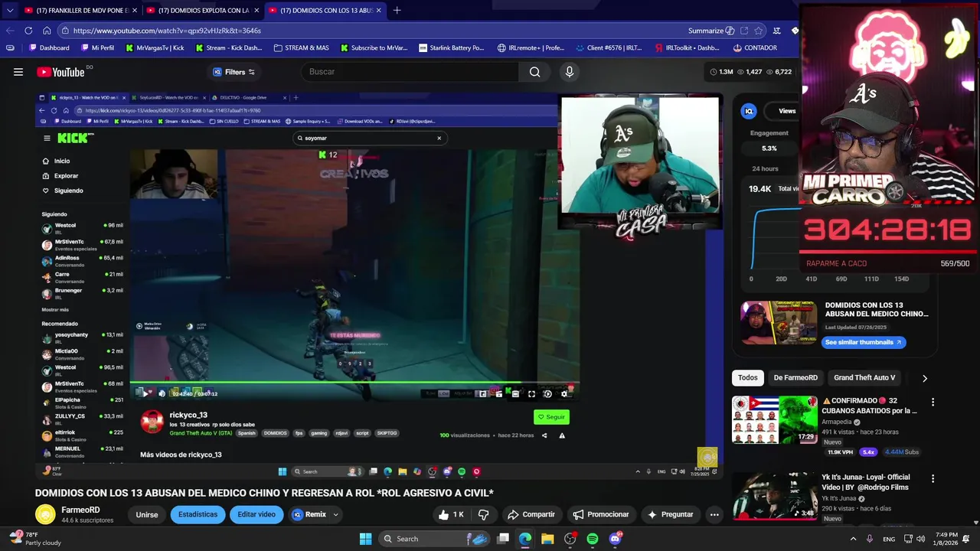Open the Windows Start menu
The image size is (980, 551).
(x=365, y=539)
